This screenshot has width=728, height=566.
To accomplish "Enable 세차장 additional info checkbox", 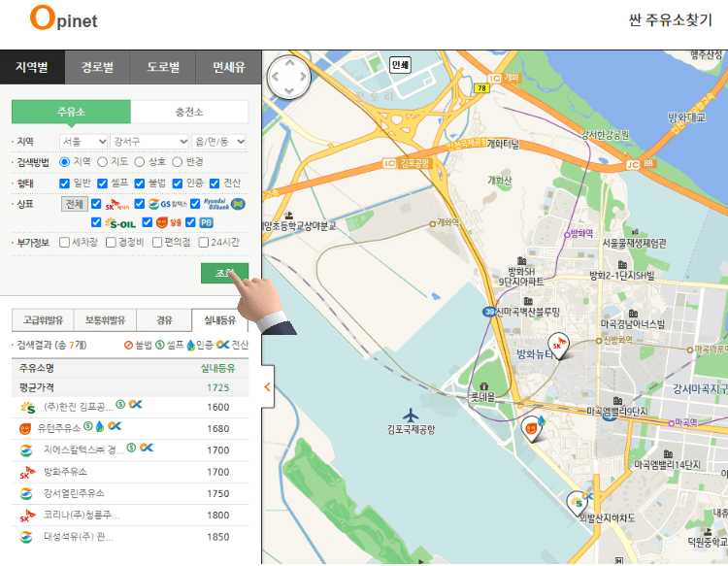I will tap(64, 243).
